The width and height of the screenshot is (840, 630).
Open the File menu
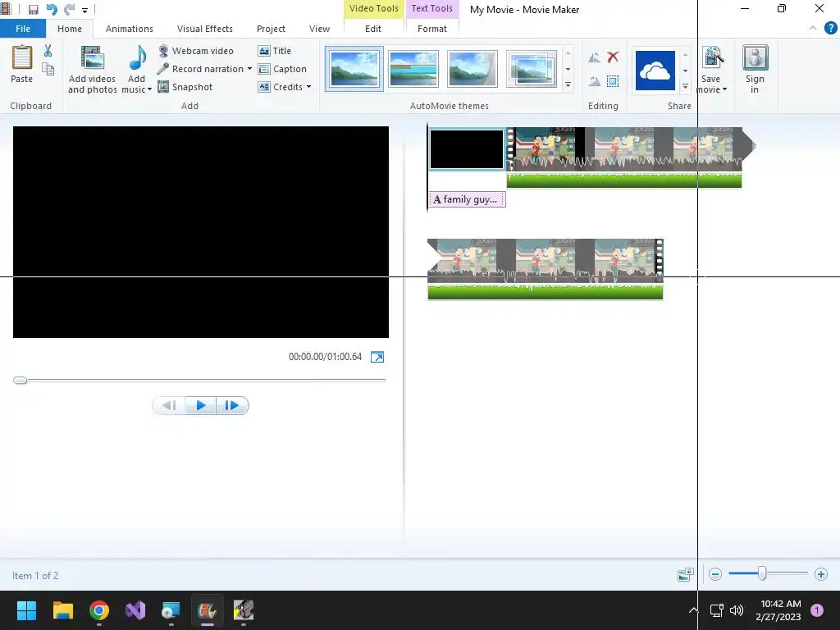click(23, 29)
